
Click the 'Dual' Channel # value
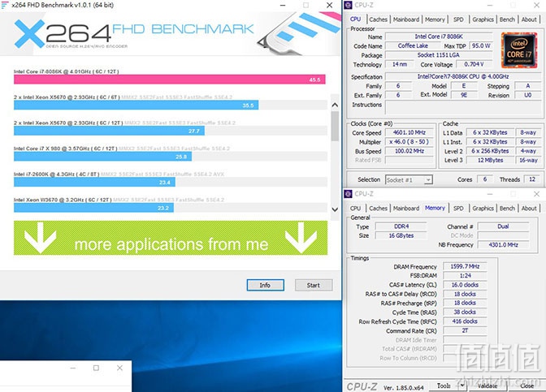503,226
